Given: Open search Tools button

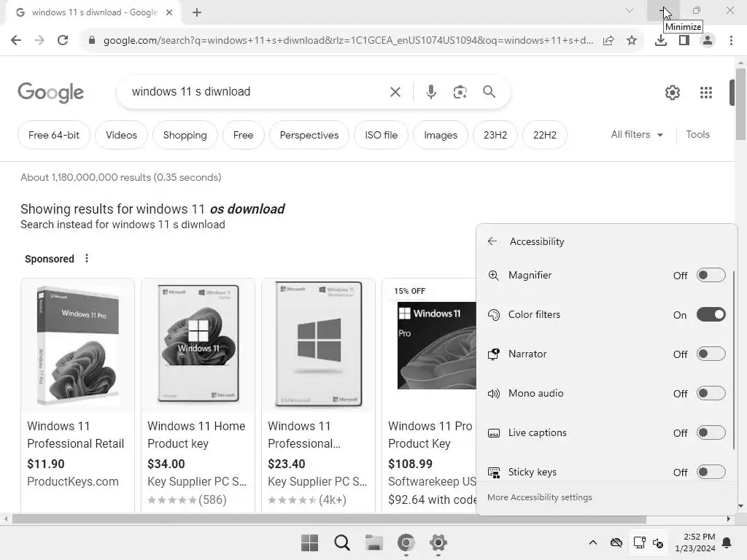Looking at the screenshot, I should (697, 135).
